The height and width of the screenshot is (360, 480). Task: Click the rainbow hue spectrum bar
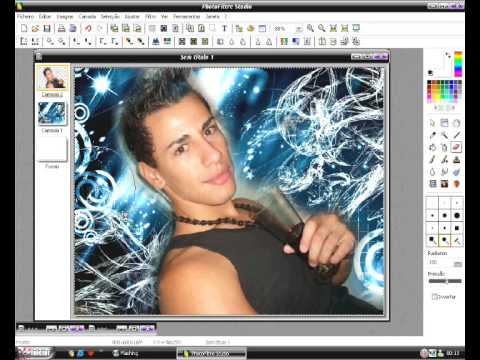point(458,64)
